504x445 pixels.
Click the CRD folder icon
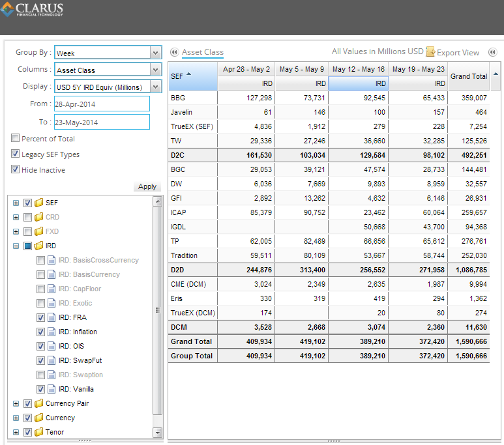tap(39, 217)
